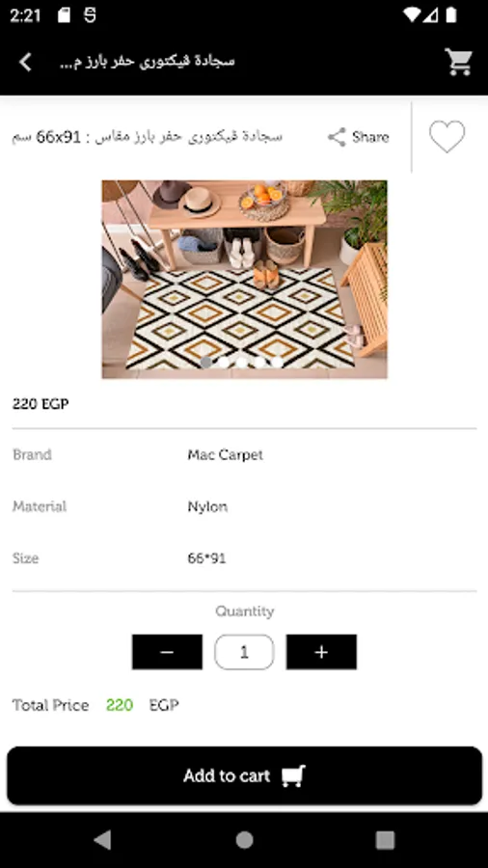Screen dimensions: 488x868
Task: Tap Android back navigation button
Action: point(102,840)
